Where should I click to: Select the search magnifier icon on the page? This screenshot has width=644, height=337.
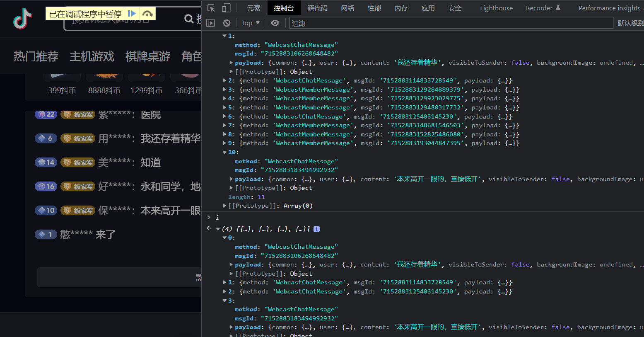pyautogui.click(x=189, y=19)
